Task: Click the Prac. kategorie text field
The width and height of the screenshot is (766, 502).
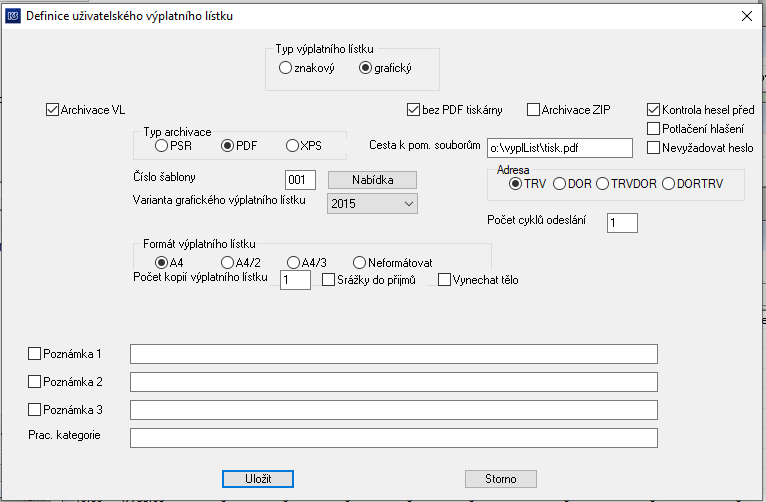Action: pyautogui.click(x=394, y=438)
